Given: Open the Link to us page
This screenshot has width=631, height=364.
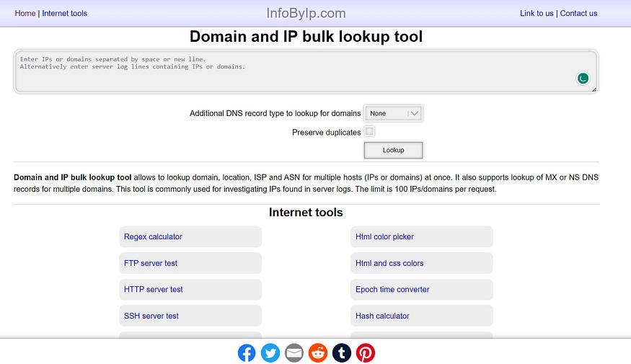Looking at the screenshot, I should point(537,13).
